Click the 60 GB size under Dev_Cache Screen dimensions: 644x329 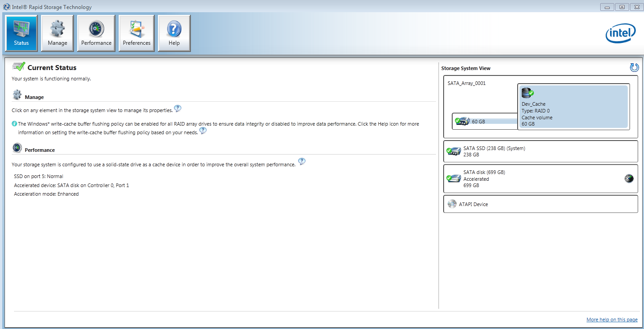pos(528,124)
